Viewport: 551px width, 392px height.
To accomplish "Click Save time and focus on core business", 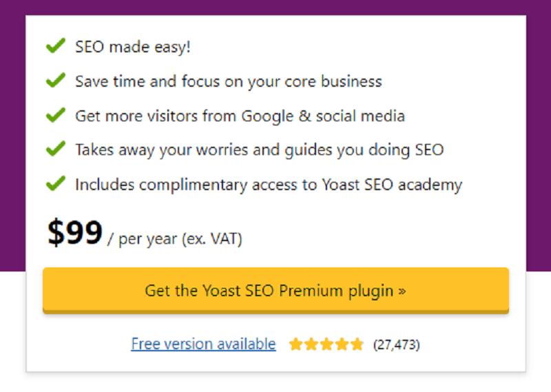I will (229, 81).
